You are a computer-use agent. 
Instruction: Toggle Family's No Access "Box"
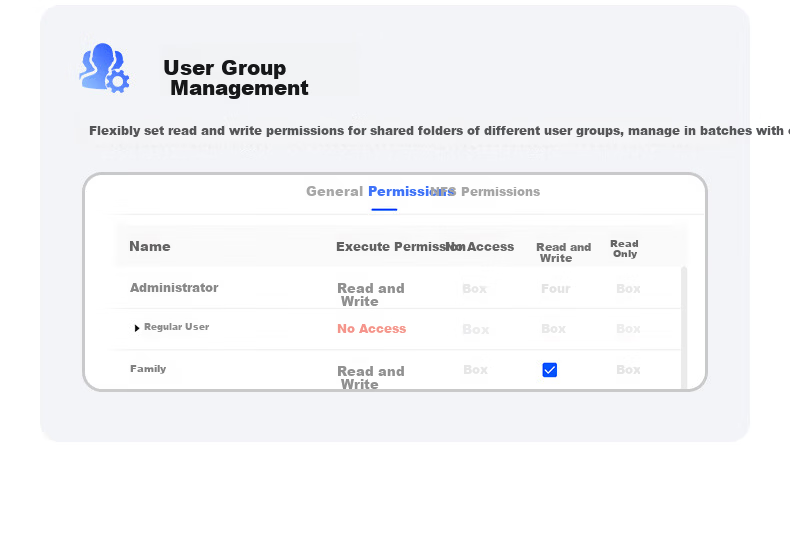475,370
